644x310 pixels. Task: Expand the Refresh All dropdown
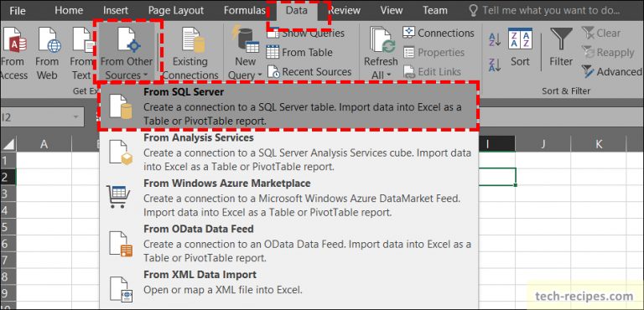381,53
